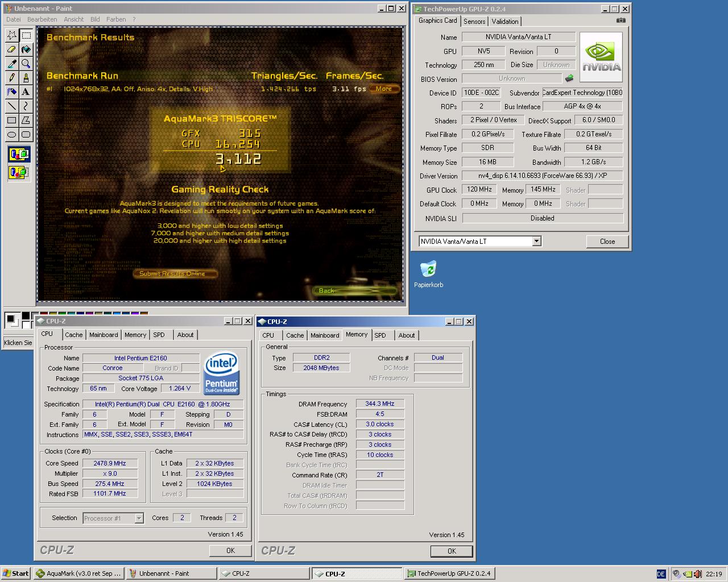This screenshot has height=582, width=728.
Task: Pick the white color swatch in Paint palette
Action: tap(26, 324)
